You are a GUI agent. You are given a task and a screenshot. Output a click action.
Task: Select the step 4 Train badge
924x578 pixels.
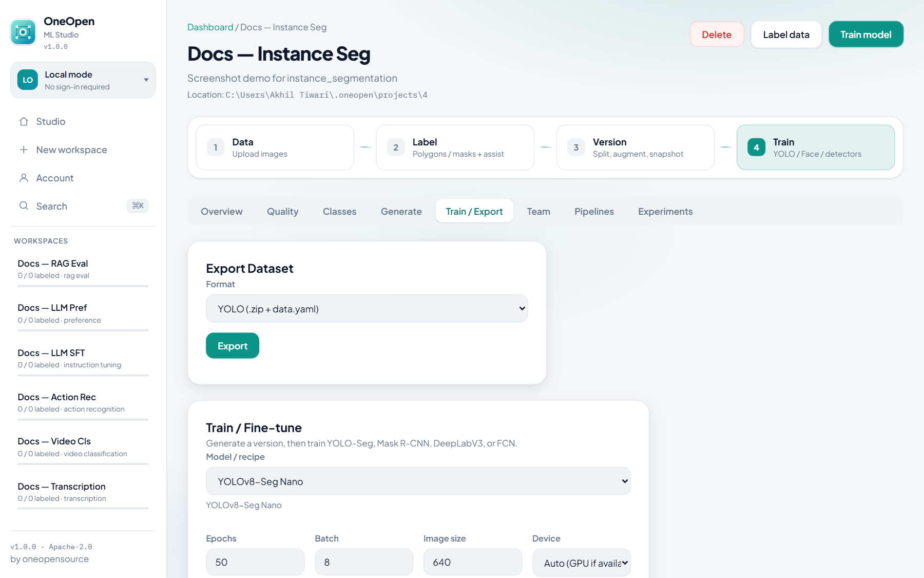tap(756, 147)
